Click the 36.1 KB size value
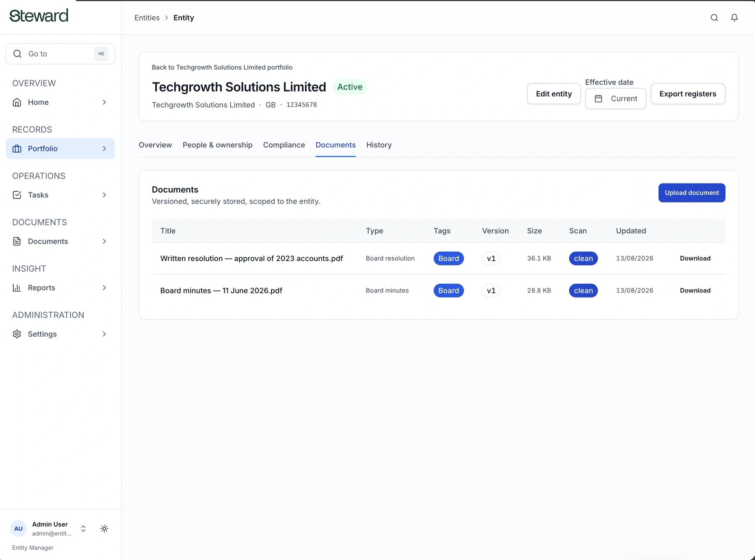Viewport: 755px width, 560px height. [539, 259]
